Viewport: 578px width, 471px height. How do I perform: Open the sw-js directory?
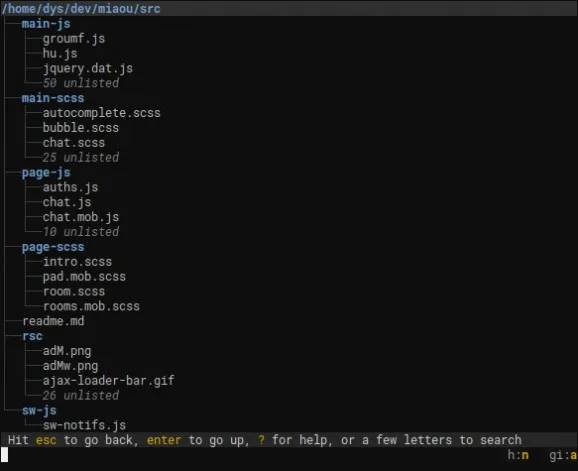(x=39, y=411)
